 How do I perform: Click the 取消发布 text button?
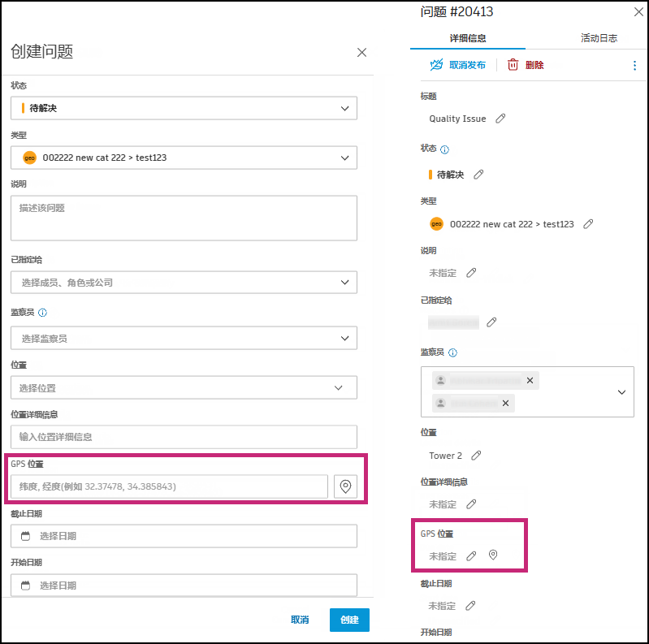click(467, 66)
